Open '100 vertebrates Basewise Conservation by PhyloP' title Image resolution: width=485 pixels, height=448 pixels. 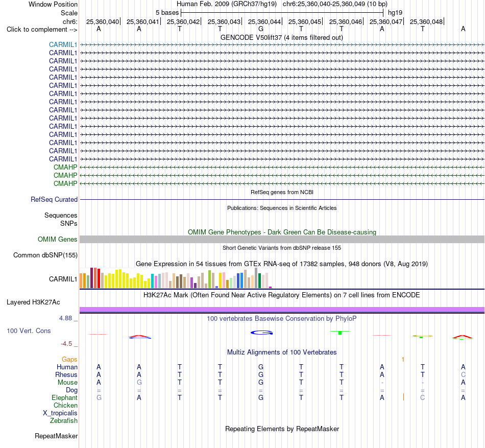pyautogui.click(x=282, y=318)
